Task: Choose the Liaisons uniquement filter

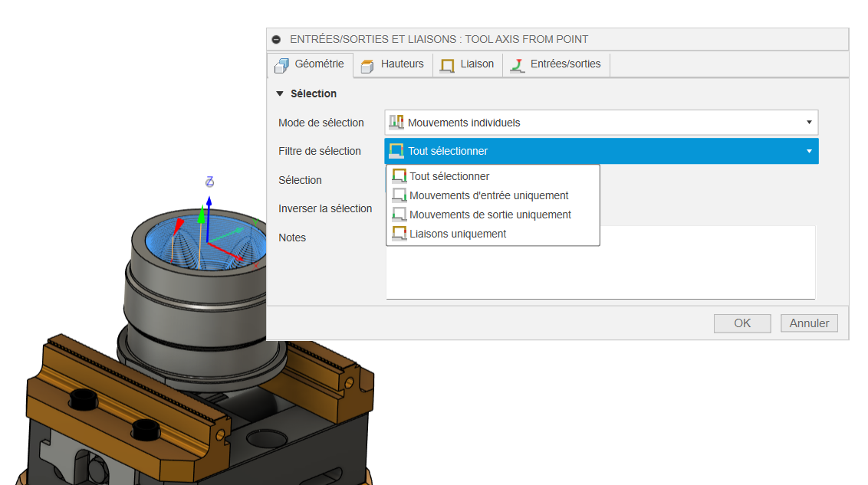Action: pyautogui.click(x=458, y=234)
